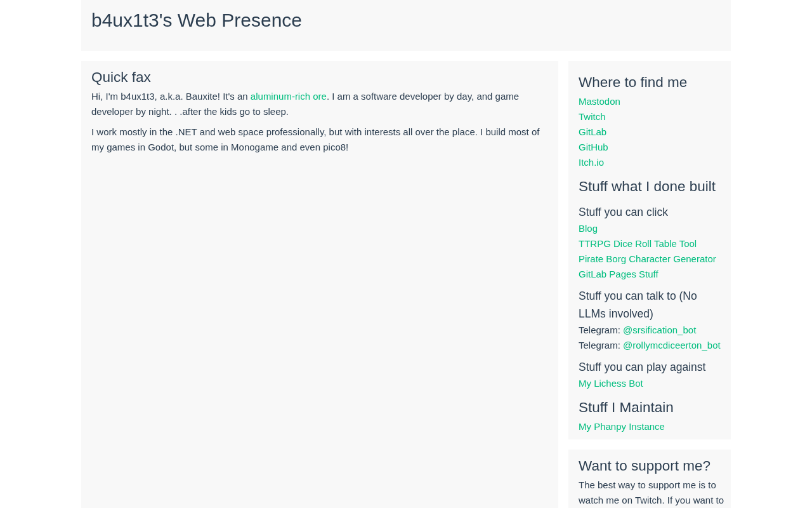Open the Twitch channel link

[592, 117]
